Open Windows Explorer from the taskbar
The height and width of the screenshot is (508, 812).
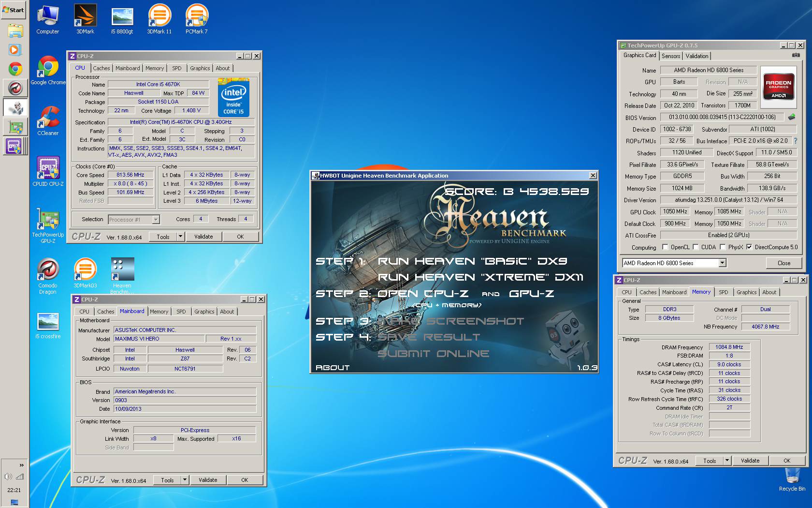point(15,31)
